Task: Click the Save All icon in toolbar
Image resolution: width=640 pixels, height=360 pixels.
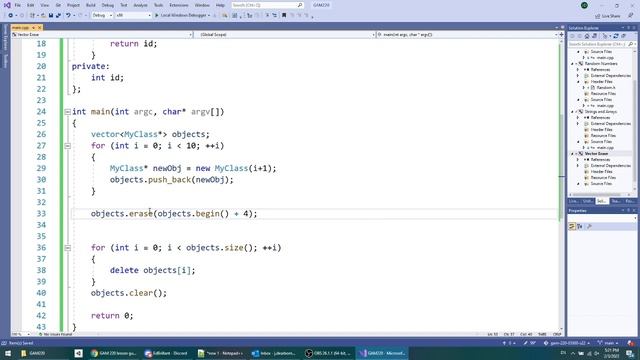Action: pyautogui.click(x=58, y=16)
